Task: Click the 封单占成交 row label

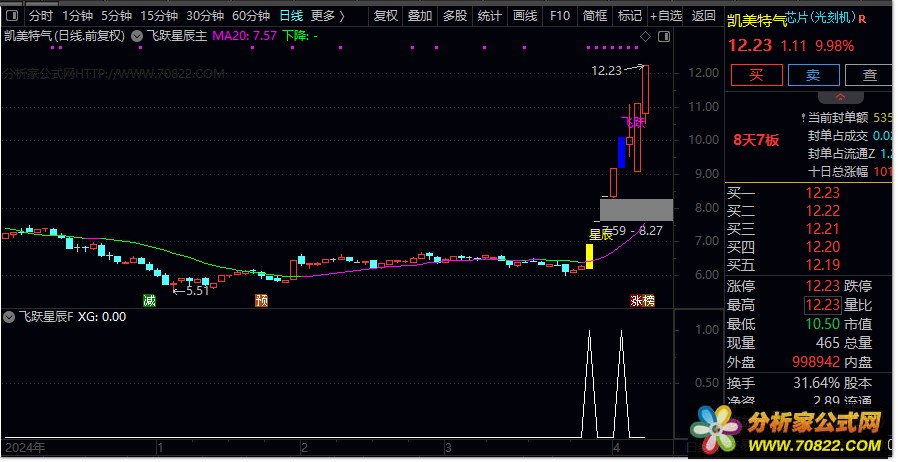Action: point(838,136)
